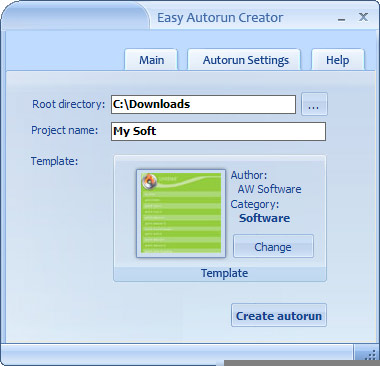The height and width of the screenshot is (366, 380).
Task: Minimize the Easy Autorun Creator window
Action: 341,18
